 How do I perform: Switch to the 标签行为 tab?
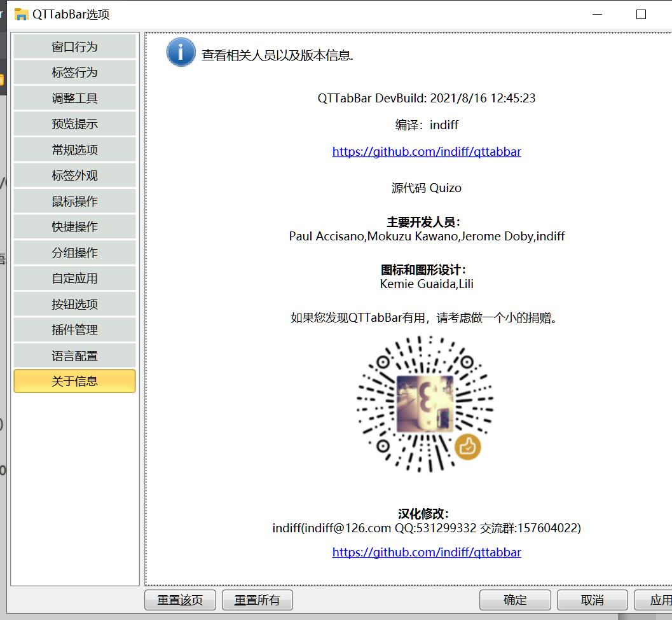click(74, 72)
